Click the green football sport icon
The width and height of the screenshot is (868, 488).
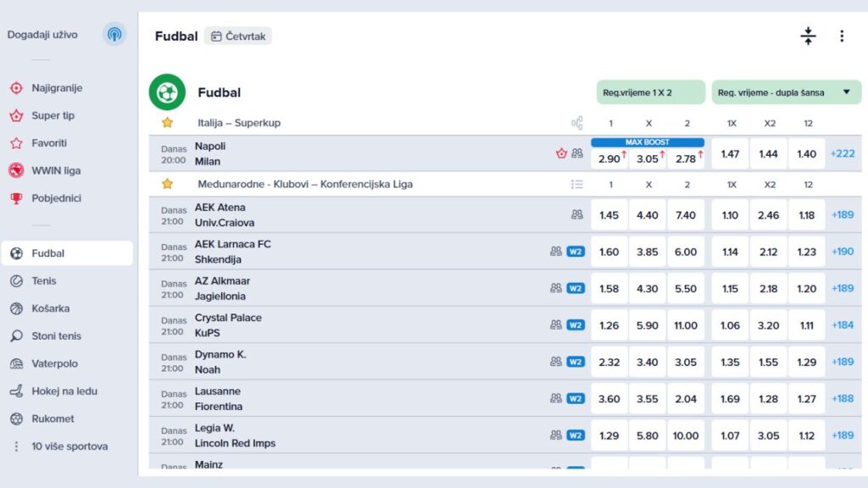click(x=167, y=92)
